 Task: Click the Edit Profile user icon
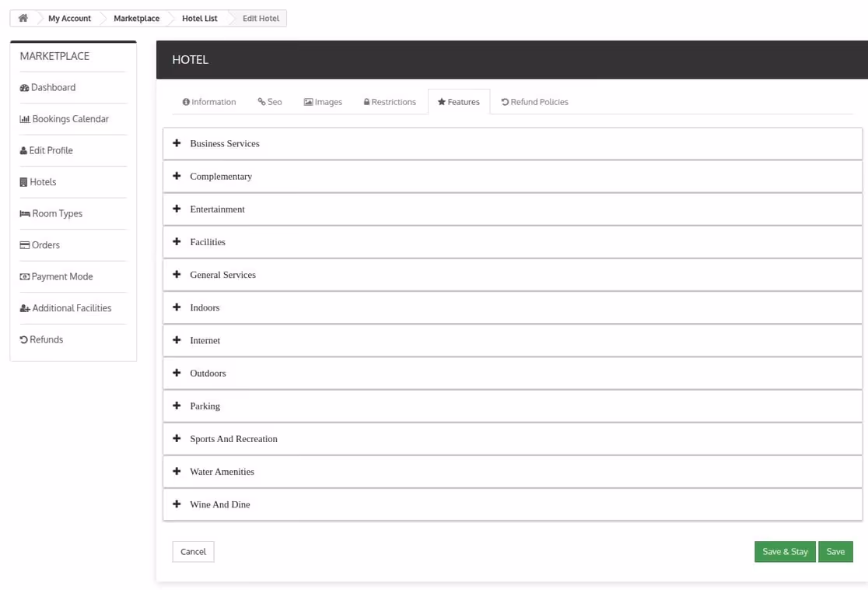(23, 151)
